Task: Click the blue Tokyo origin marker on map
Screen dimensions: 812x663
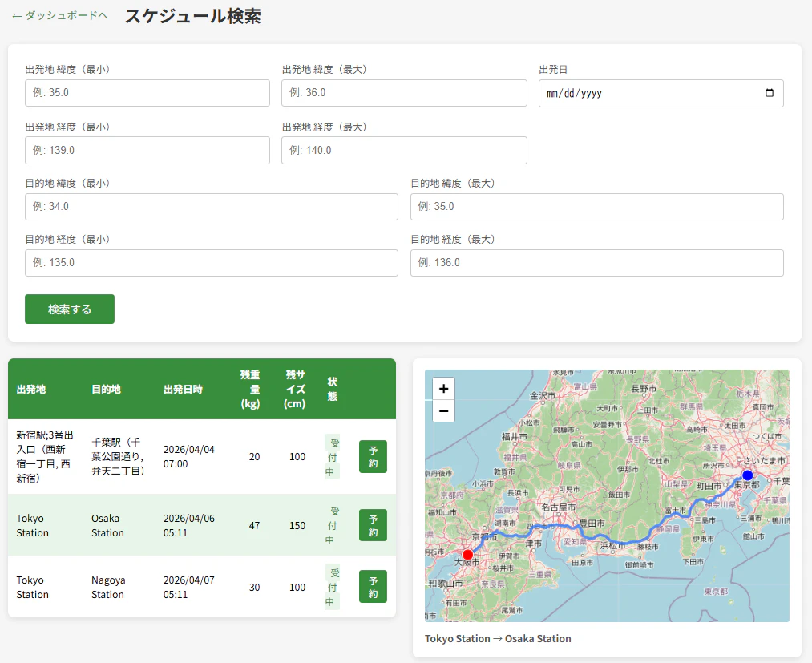Action: point(747,475)
